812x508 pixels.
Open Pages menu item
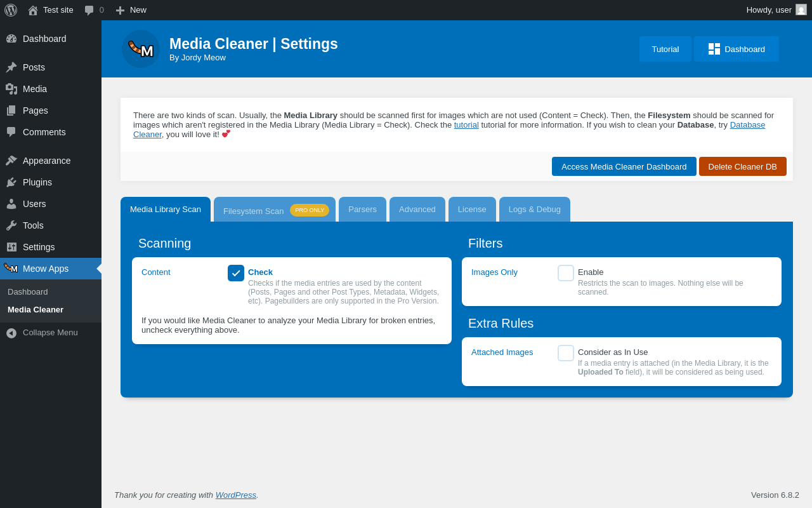click(51, 110)
